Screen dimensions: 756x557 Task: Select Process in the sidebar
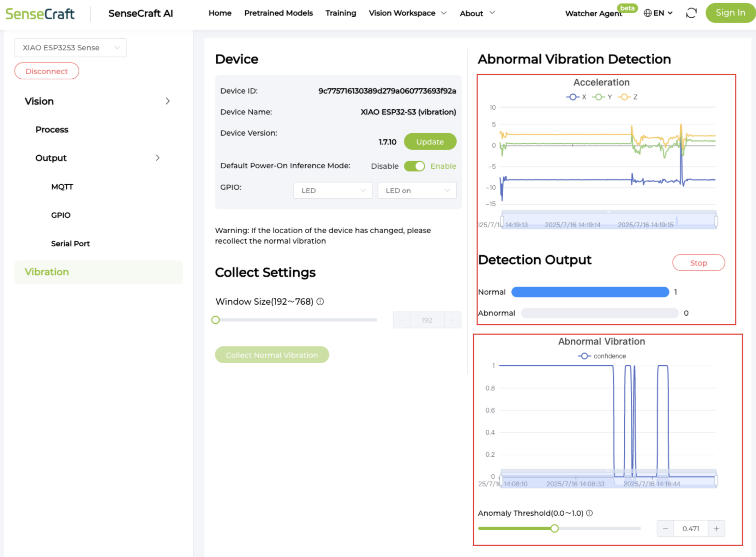click(x=52, y=130)
